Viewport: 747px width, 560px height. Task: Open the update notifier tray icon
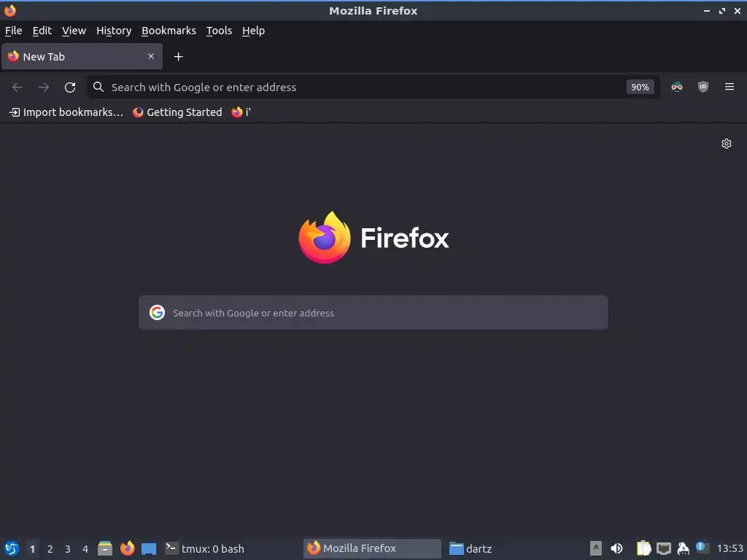tap(702, 548)
